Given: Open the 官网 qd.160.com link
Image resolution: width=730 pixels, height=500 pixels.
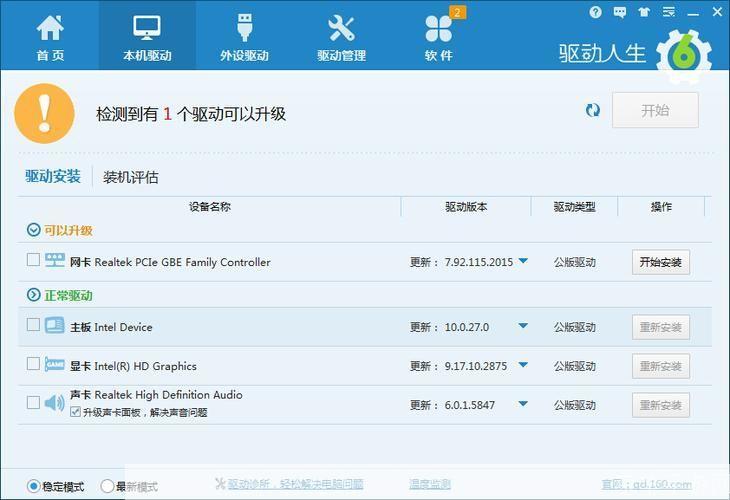Looking at the screenshot, I should click(x=647, y=485).
